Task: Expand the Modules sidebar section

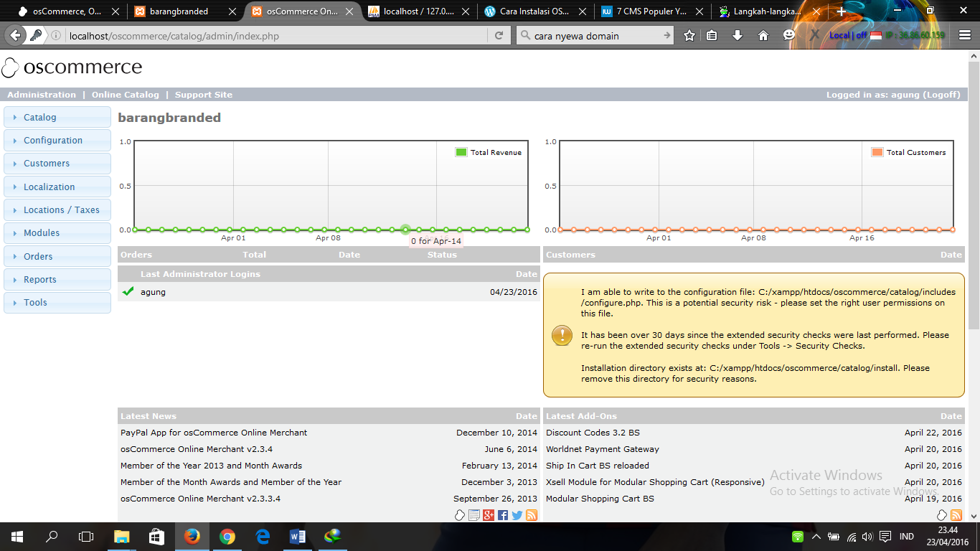Action: (x=57, y=233)
